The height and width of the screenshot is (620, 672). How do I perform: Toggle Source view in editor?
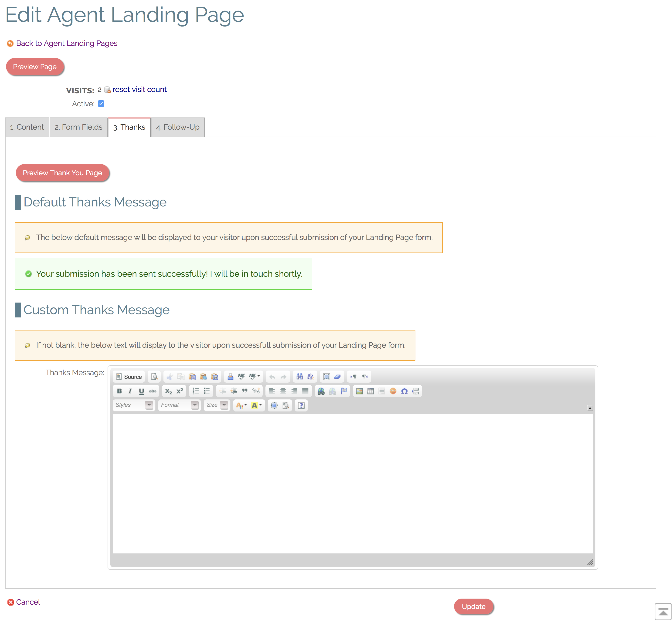pos(129,376)
